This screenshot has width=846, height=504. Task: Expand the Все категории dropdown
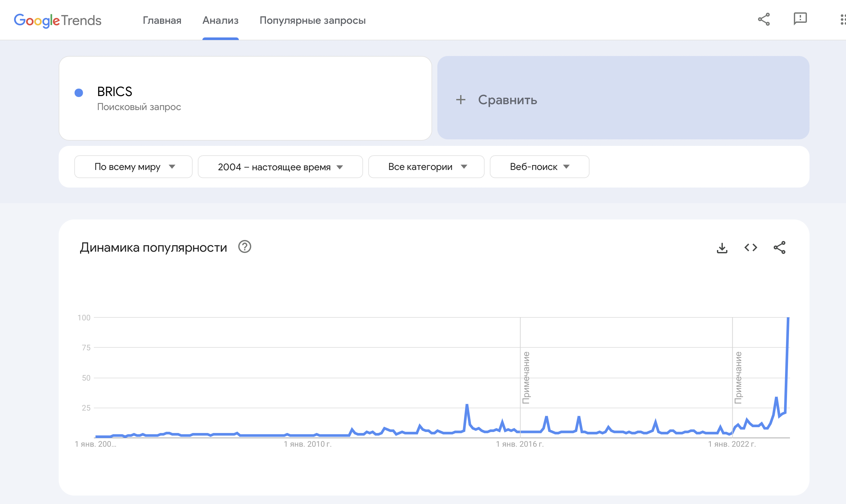click(x=426, y=167)
